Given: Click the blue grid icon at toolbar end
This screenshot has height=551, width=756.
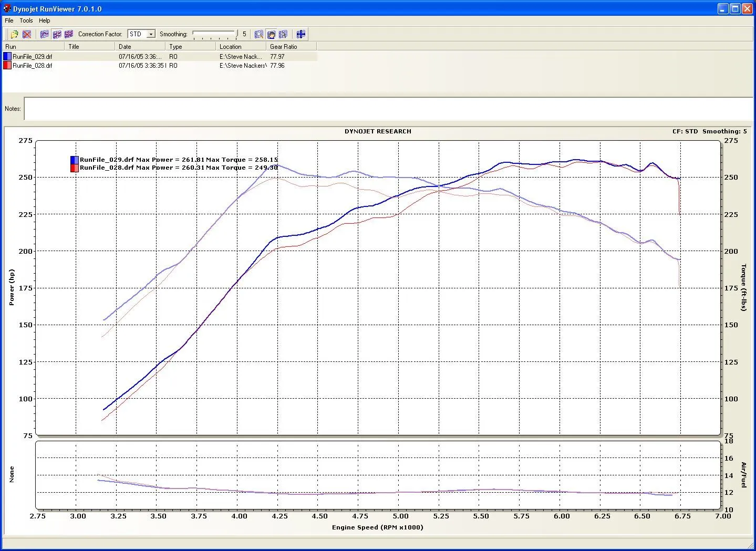Looking at the screenshot, I should [301, 34].
